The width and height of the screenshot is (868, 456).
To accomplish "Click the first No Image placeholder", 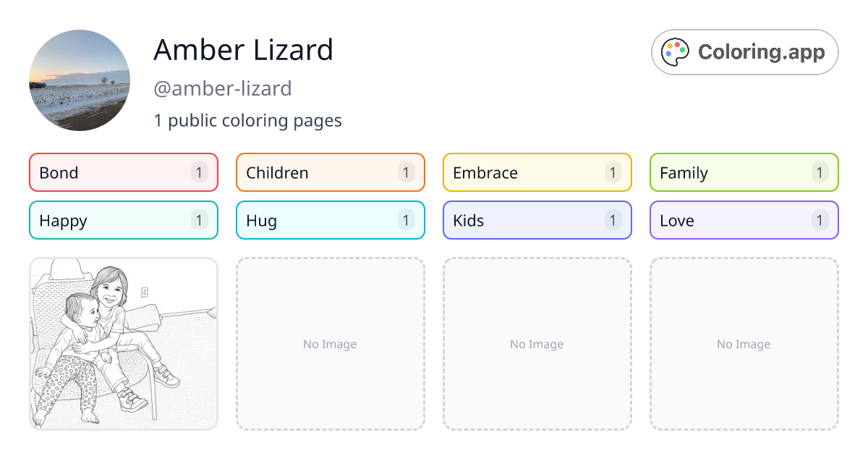I will 330,344.
